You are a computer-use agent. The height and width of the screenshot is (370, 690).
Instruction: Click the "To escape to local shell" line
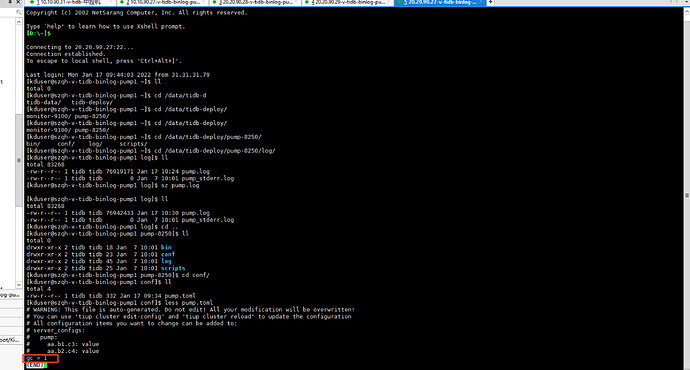point(104,61)
